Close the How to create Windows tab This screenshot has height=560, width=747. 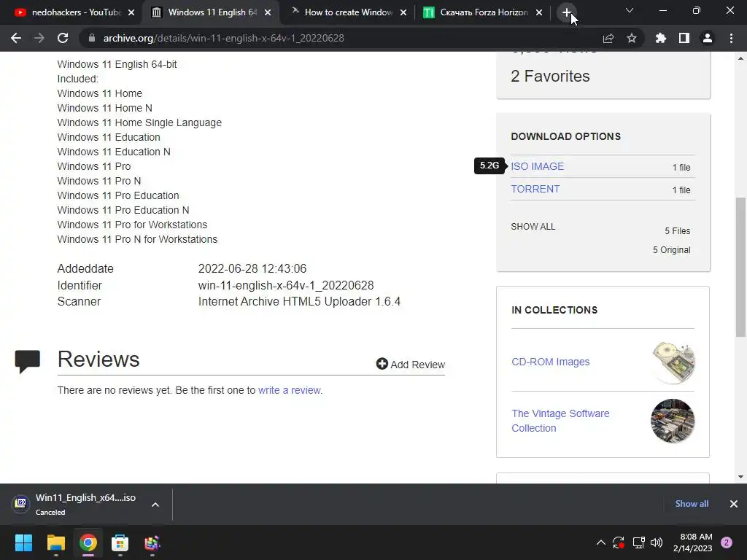point(403,12)
